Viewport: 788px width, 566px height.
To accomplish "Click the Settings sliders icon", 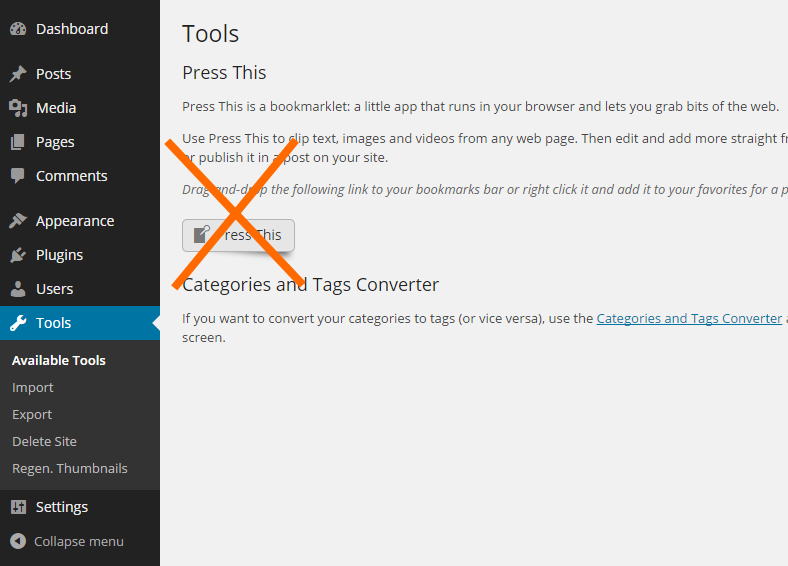I will 18,507.
